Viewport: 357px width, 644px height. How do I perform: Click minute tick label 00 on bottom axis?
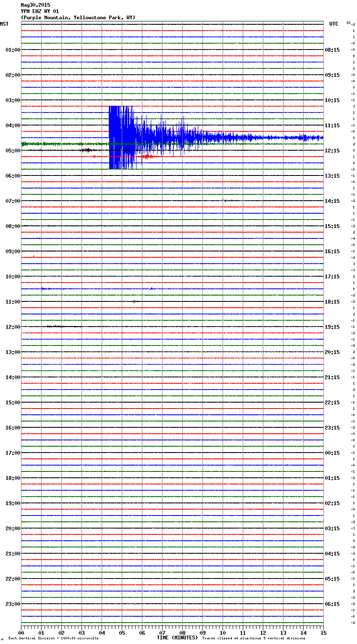21,633
